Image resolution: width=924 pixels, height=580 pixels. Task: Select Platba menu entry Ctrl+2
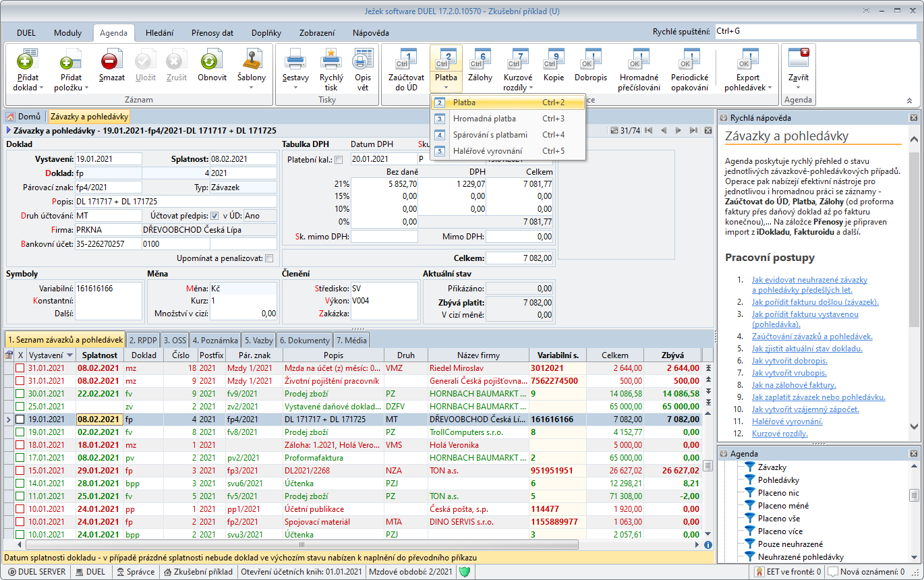[509, 103]
